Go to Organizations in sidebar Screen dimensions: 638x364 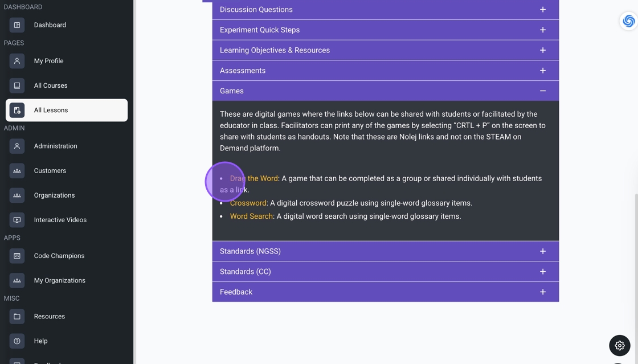coord(54,195)
